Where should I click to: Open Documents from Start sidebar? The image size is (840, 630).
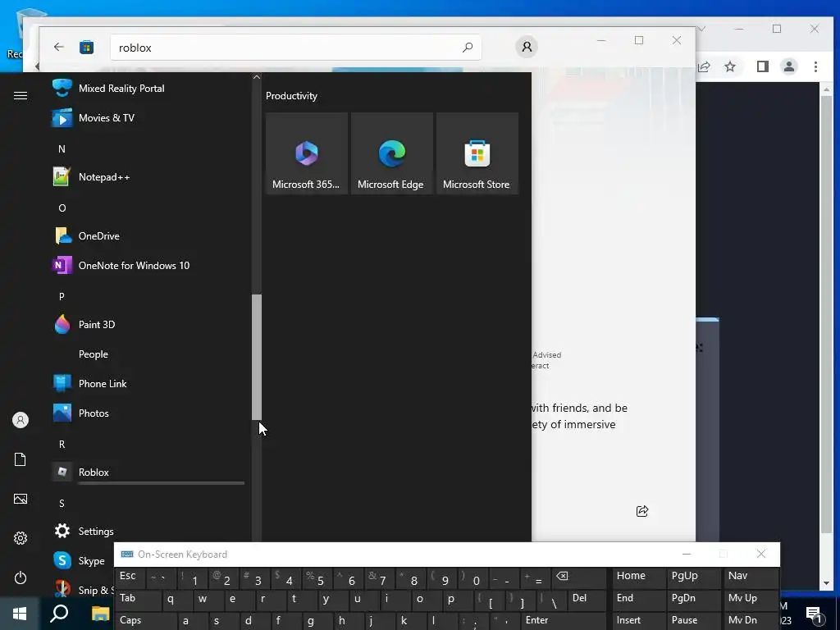(x=21, y=459)
